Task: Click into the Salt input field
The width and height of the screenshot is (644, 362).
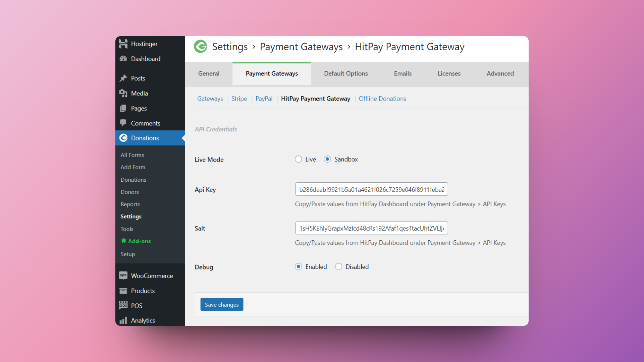Action: pos(371,228)
